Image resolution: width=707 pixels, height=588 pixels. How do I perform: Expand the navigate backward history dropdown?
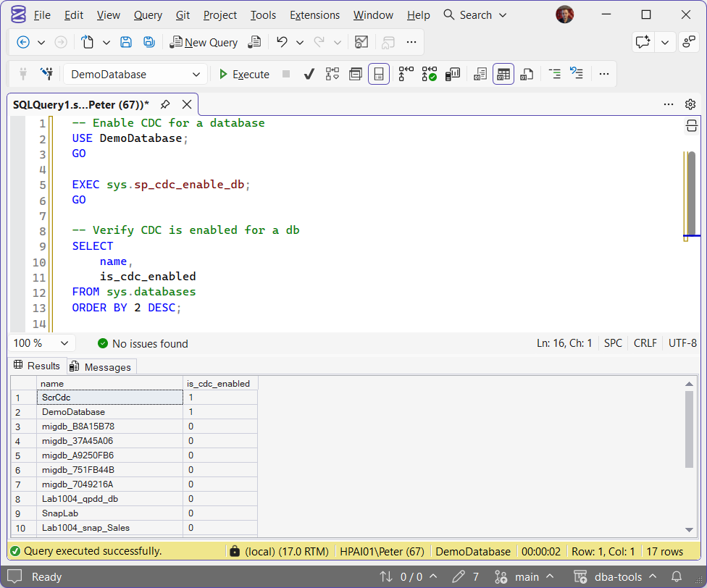41,42
